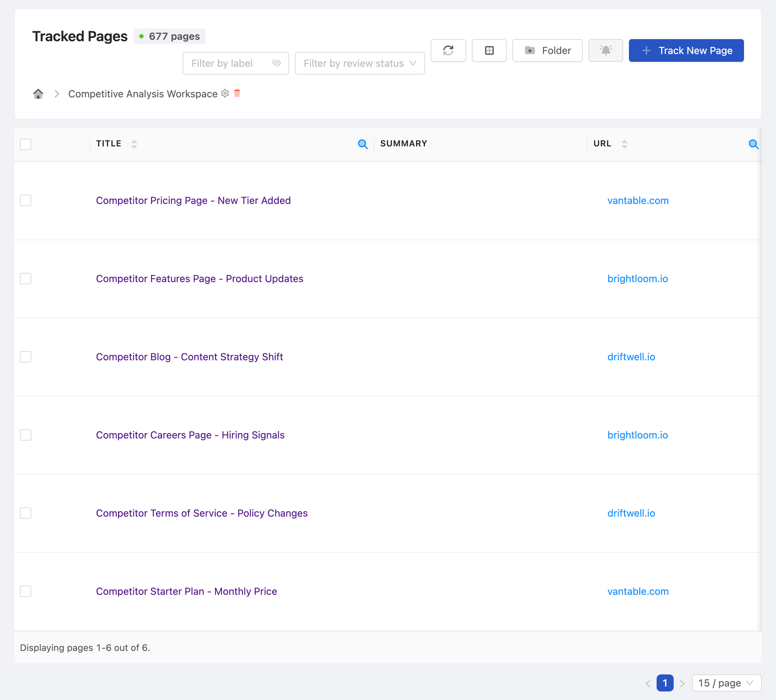Click the refresh pages icon button
This screenshot has height=700, width=776.
coord(448,50)
